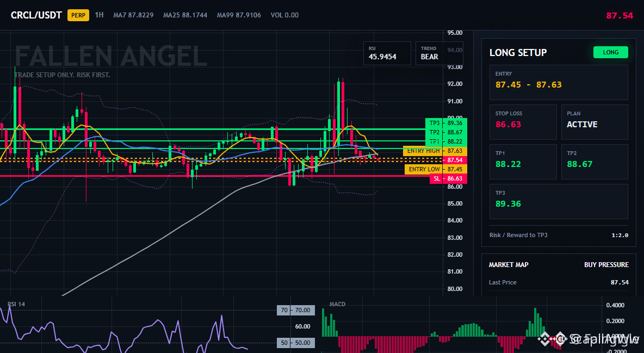Click the LONG SETUP panel heading
The height and width of the screenshot is (353, 644).
518,53
